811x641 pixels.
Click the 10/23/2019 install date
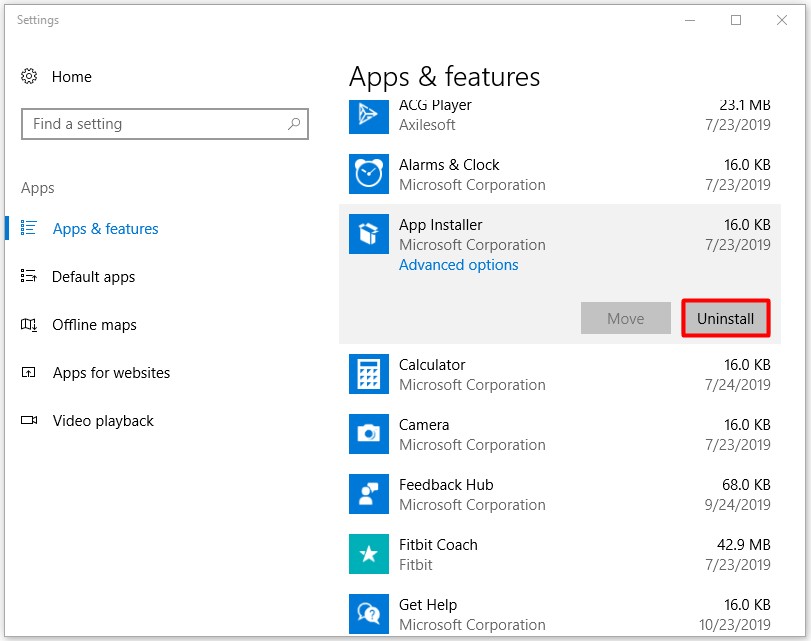coord(734,625)
